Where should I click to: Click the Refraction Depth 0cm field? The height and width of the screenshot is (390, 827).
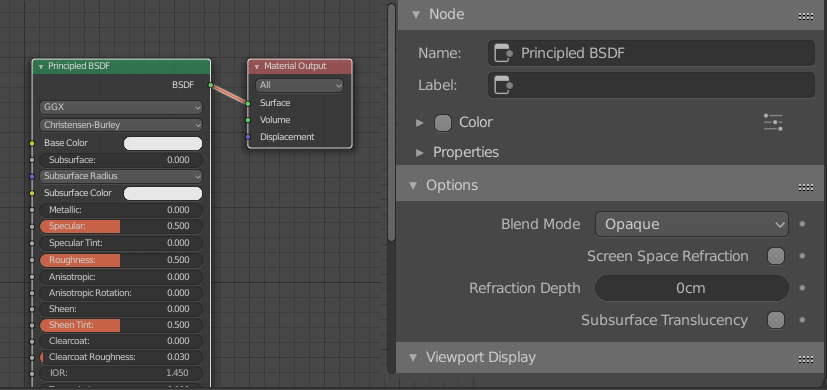pos(691,288)
